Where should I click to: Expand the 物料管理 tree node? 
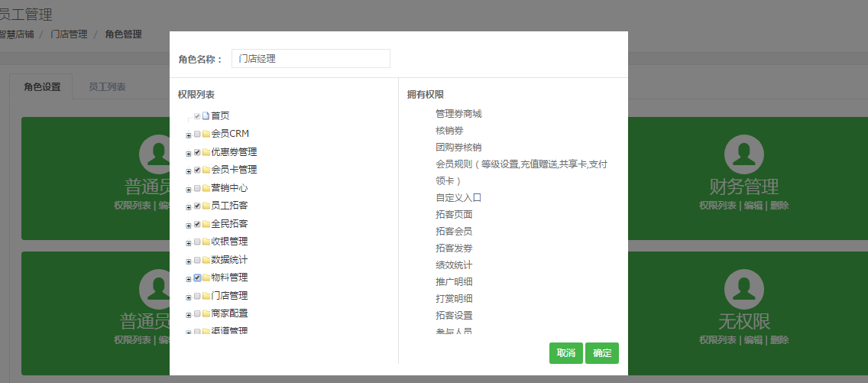[x=189, y=279]
